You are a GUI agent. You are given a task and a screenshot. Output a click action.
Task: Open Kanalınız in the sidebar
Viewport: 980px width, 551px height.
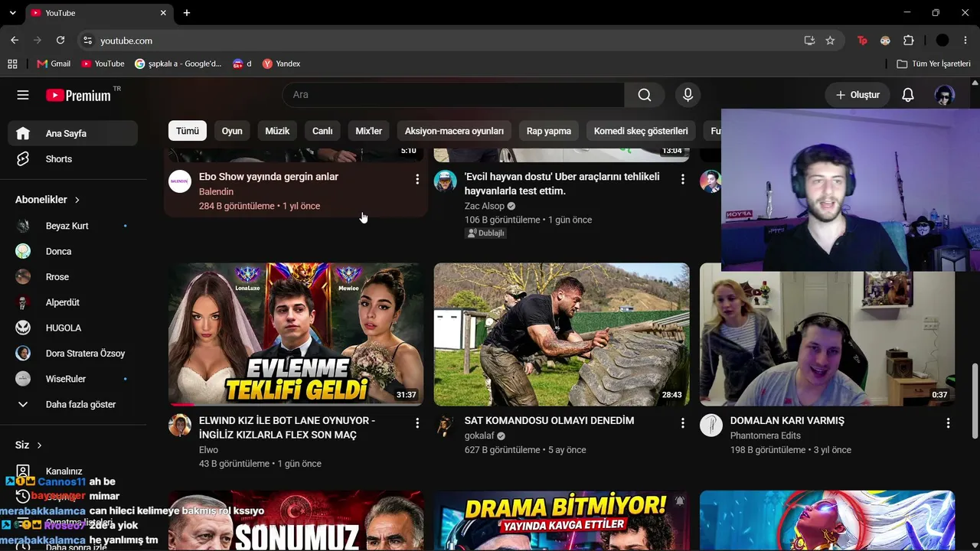coord(73,471)
